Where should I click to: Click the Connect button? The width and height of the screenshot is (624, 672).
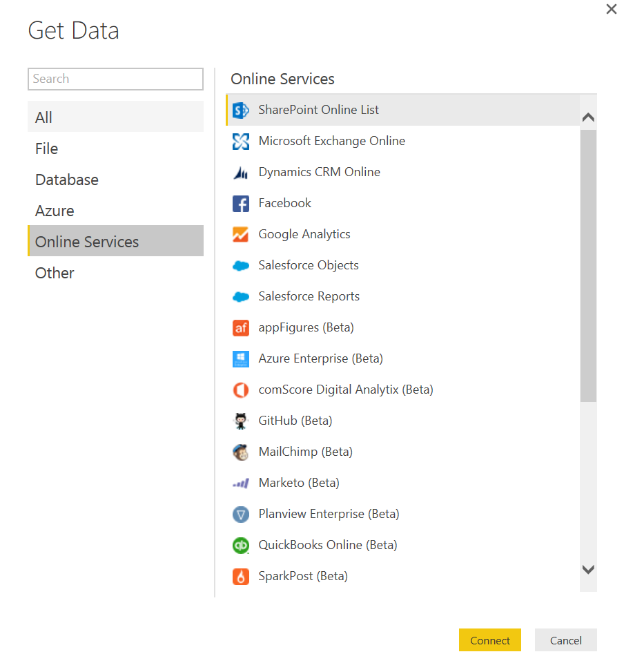[x=490, y=640]
